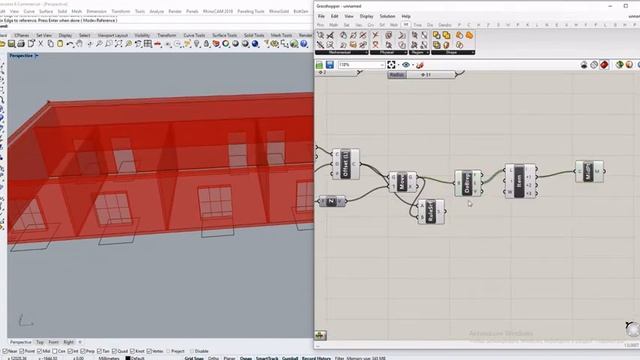This screenshot has height=360, width=640.
Task: Switch to the Curve Tools toolbar tab
Action: click(x=194, y=36)
